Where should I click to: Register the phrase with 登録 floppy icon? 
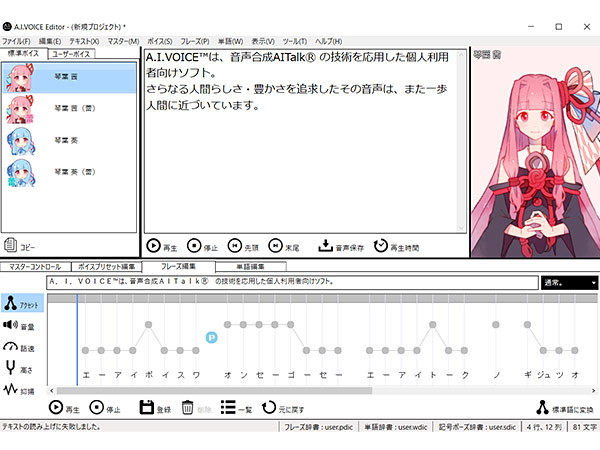147,408
